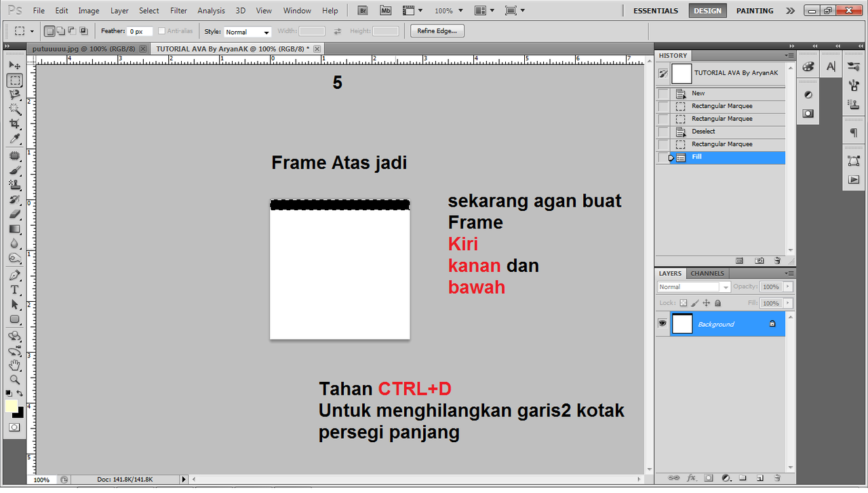Hide the Background layer eye icon
Viewport: 868px width, 493px height.
[x=663, y=324]
